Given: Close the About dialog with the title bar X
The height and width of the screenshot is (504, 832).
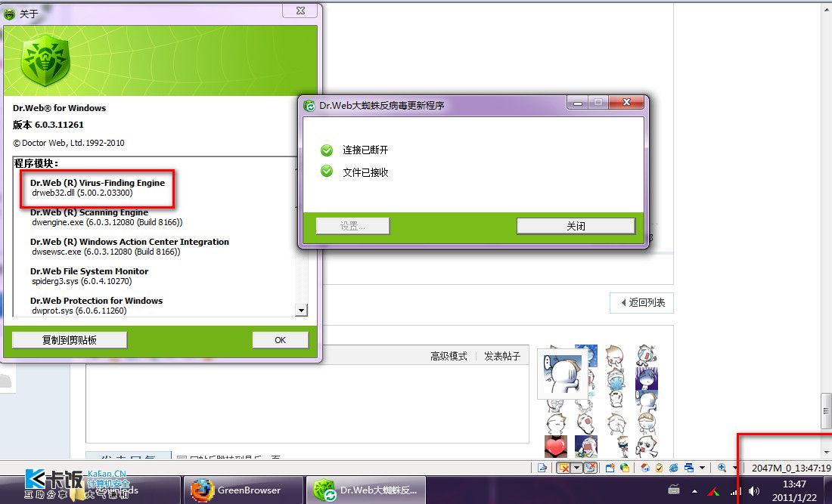Looking at the screenshot, I should pos(300,11).
